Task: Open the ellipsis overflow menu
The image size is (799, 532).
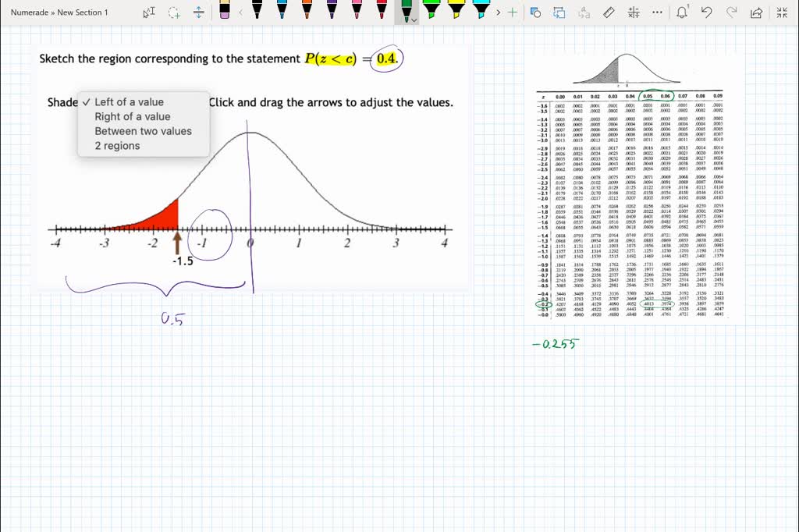Action: coord(656,12)
